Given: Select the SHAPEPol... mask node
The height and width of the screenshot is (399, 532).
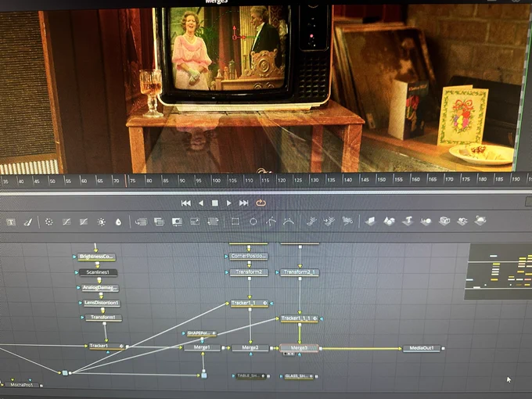Looking at the screenshot, I should point(202,333).
